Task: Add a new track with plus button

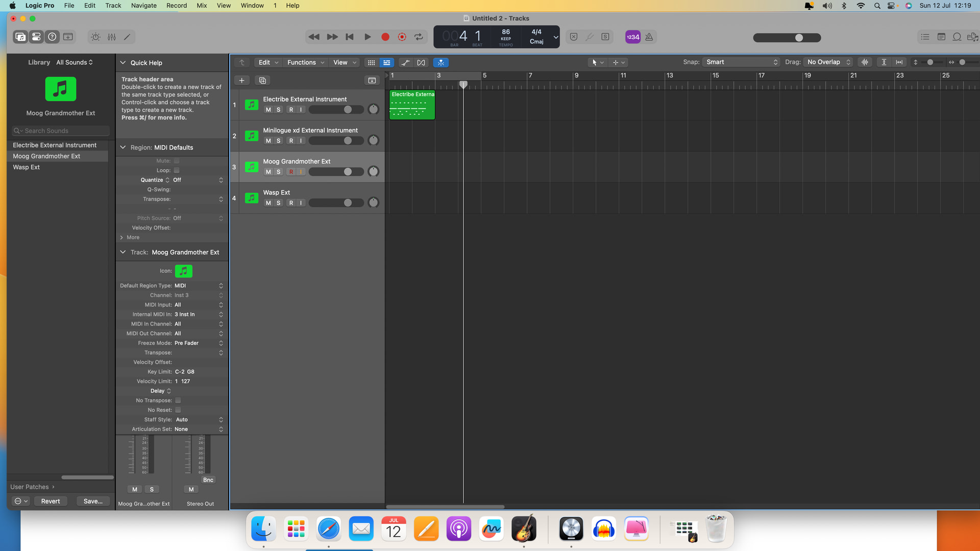Action: point(242,81)
